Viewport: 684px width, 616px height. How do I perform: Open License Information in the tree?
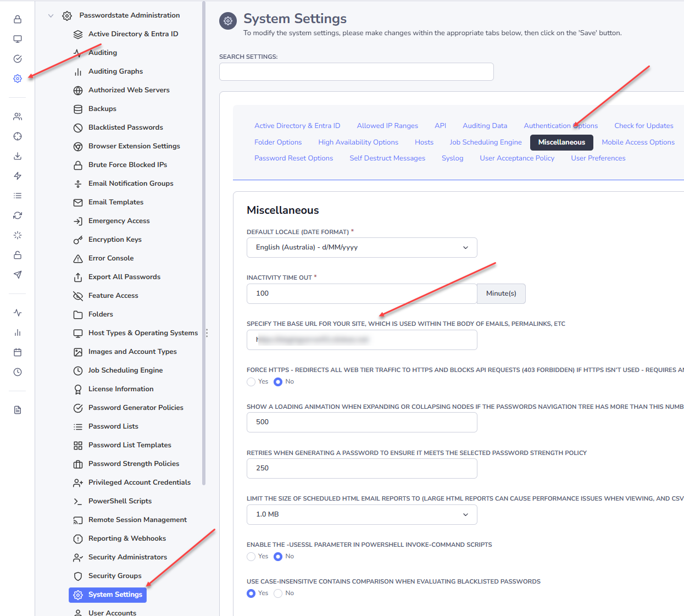click(x=121, y=389)
